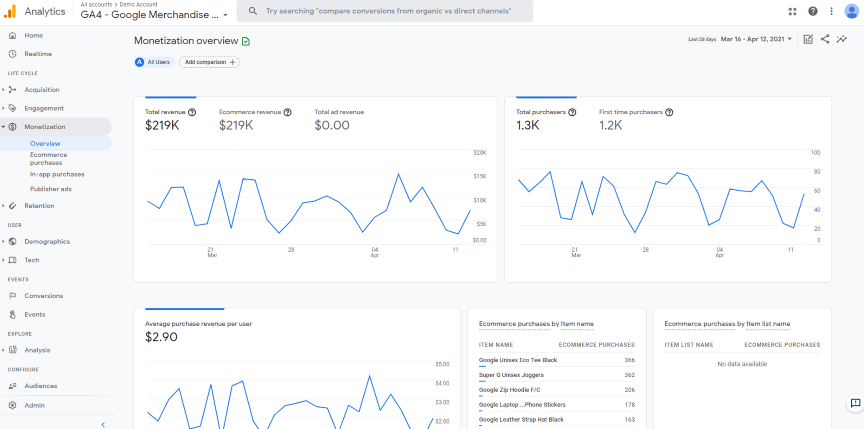
Task: Open the feedback chat icon
Action: [x=855, y=404]
